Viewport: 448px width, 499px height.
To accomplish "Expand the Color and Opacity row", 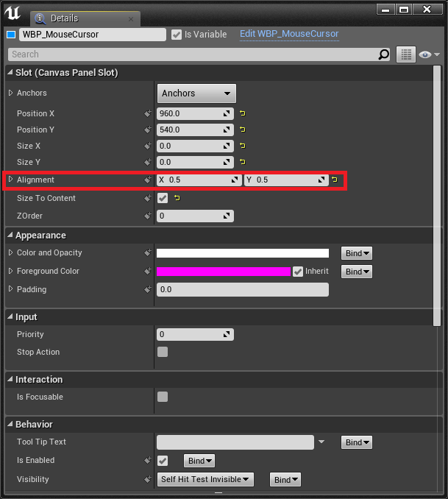I will coord(10,252).
